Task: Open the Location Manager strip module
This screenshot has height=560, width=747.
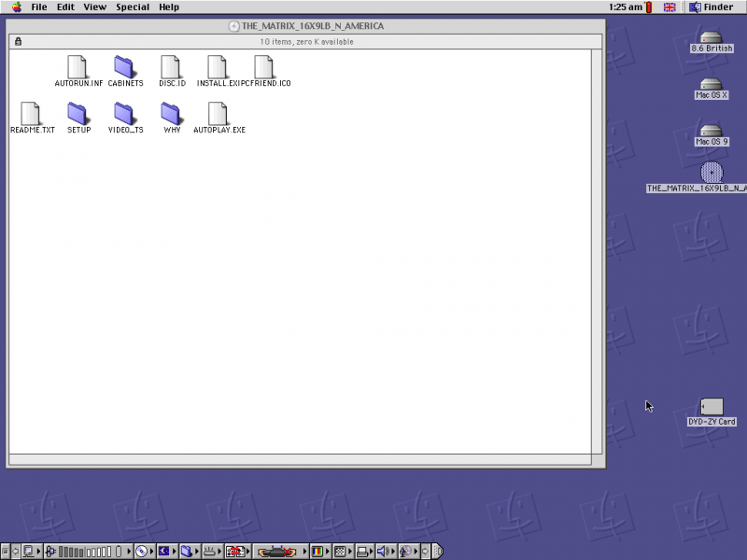Action: [x=237, y=552]
